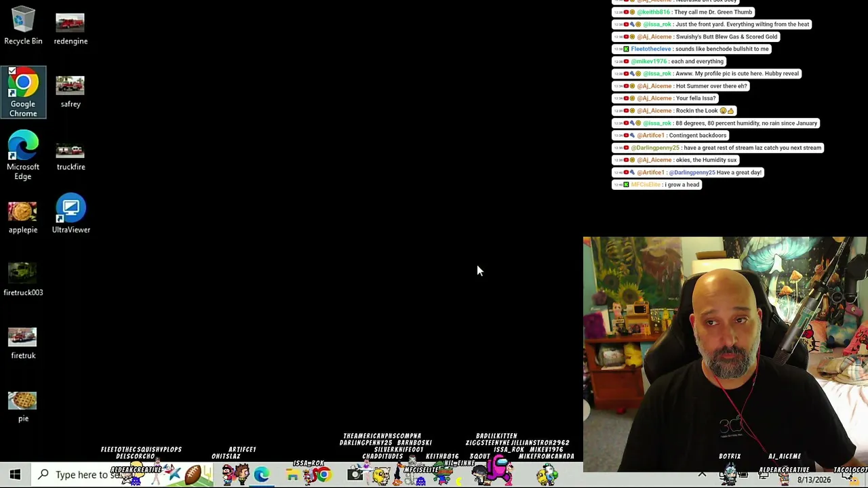The width and height of the screenshot is (868, 488).
Task: Select the firetruck003 image file on desktop
Action: (23, 280)
